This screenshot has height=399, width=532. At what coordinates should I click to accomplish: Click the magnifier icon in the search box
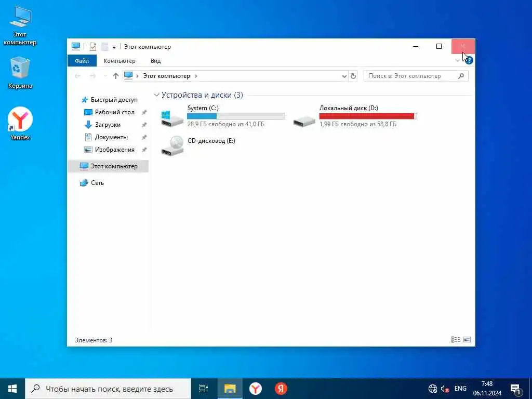[x=461, y=76]
